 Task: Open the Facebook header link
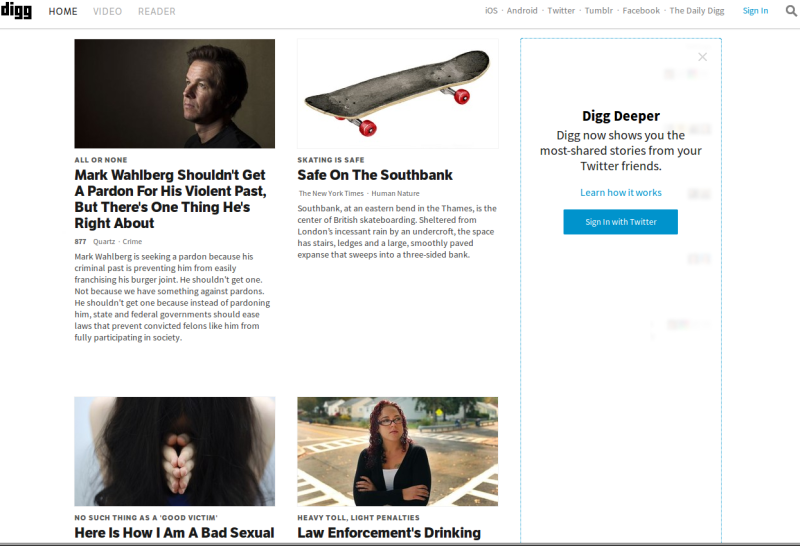tap(641, 11)
